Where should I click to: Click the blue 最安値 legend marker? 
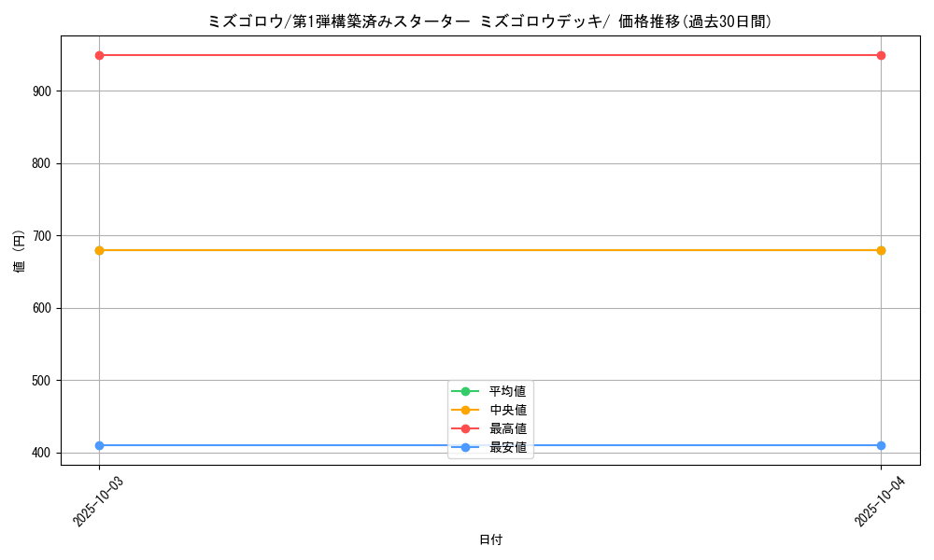[x=465, y=448]
